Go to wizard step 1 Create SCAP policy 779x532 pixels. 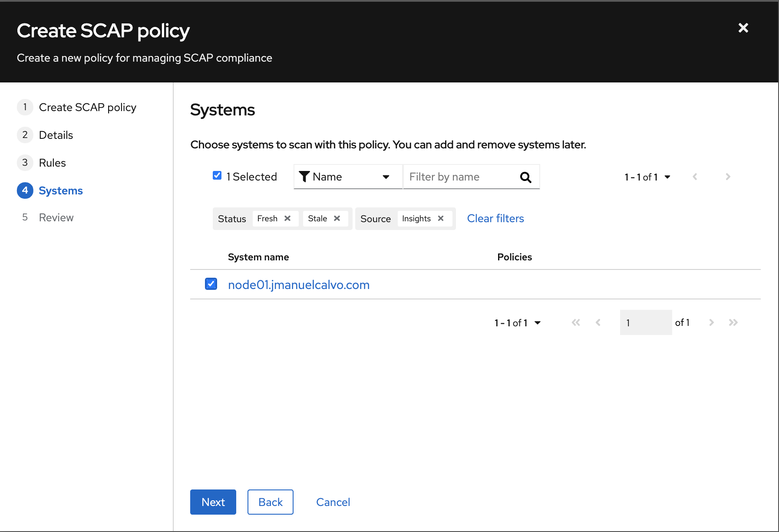tap(77, 107)
